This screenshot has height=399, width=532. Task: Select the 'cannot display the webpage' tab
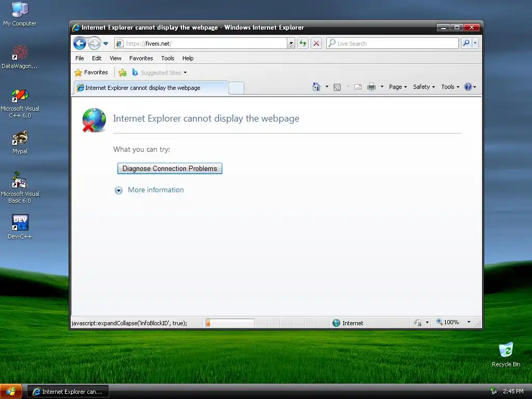(x=151, y=88)
